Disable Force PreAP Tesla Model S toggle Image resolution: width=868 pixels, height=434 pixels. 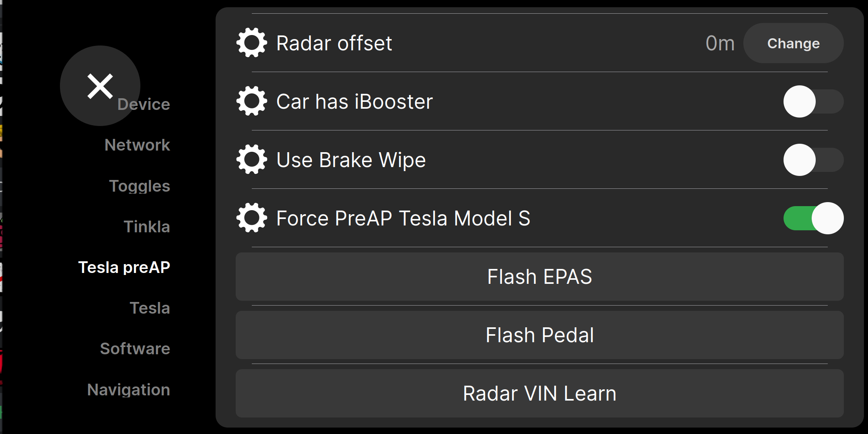pos(813,218)
